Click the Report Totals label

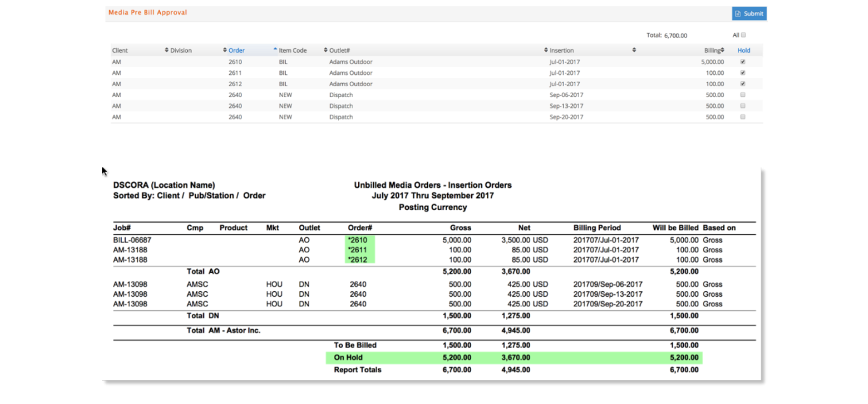point(357,370)
